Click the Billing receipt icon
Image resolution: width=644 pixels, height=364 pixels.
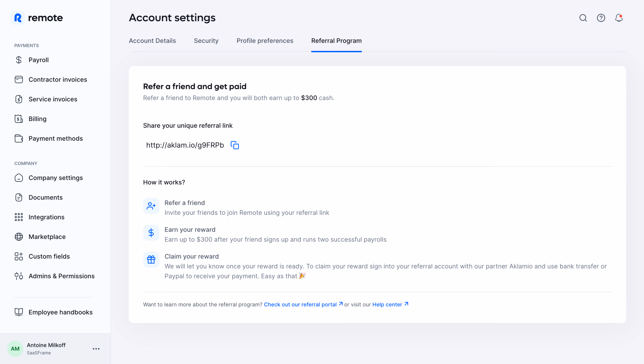19,119
